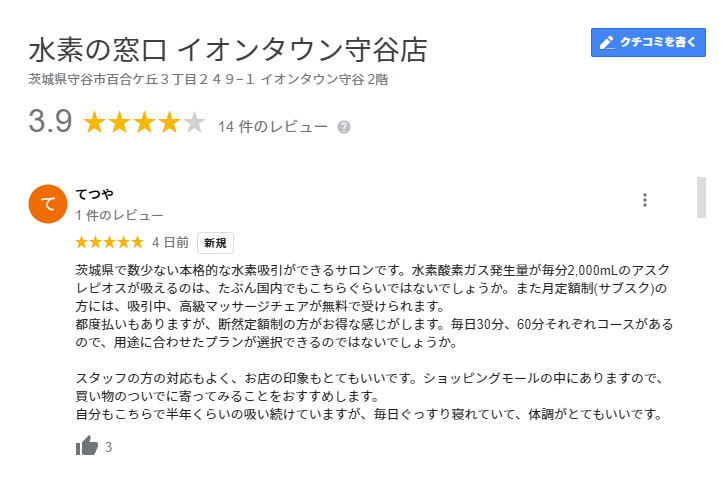725x481 pixels.
Task: Click the 4 日前 timestamp
Action: click(x=170, y=242)
